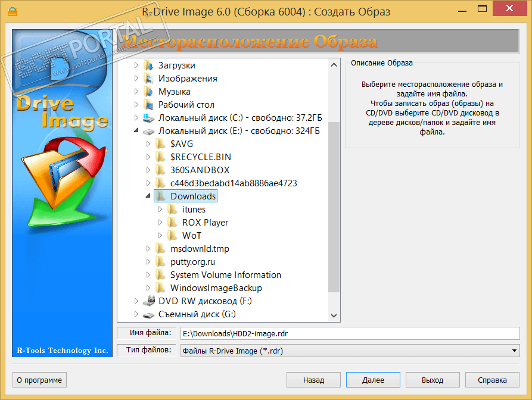Expand the WindowsImageBackup folder node
This screenshot has width=532, height=400.
[x=148, y=287]
